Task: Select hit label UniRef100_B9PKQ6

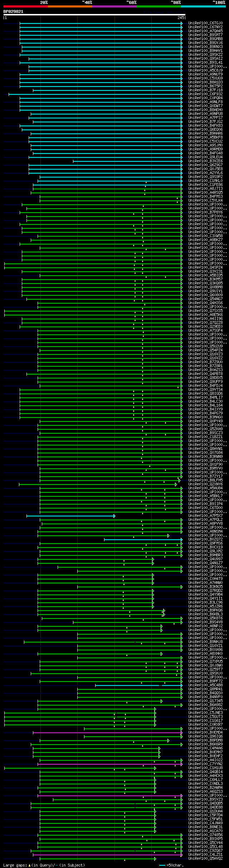Action: tap(205, 610)
